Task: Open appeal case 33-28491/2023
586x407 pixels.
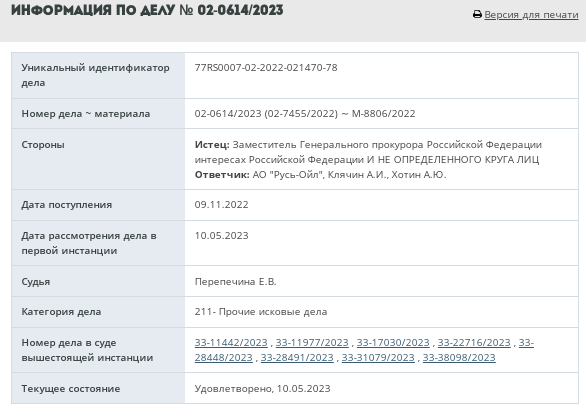Action: tap(297, 357)
